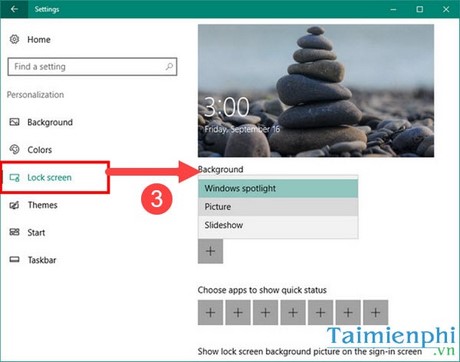Viewport: 460px width, 362px height.
Task: Click the Taskbar icon in sidebar
Action: tap(14, 259)
